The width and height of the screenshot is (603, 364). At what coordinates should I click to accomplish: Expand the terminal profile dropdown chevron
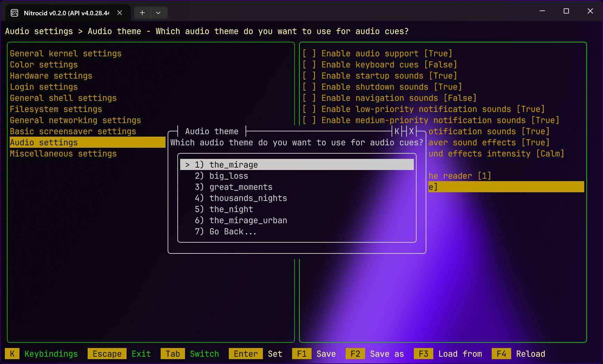coord(158,13)
